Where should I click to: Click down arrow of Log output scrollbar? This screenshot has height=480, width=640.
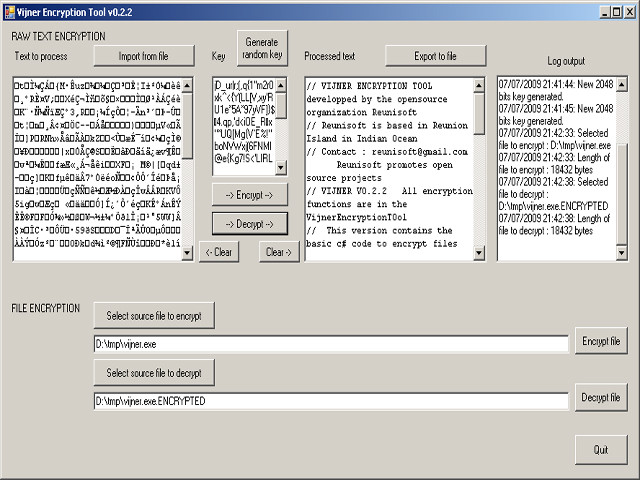pyautogui.click(x=622, y=253)
